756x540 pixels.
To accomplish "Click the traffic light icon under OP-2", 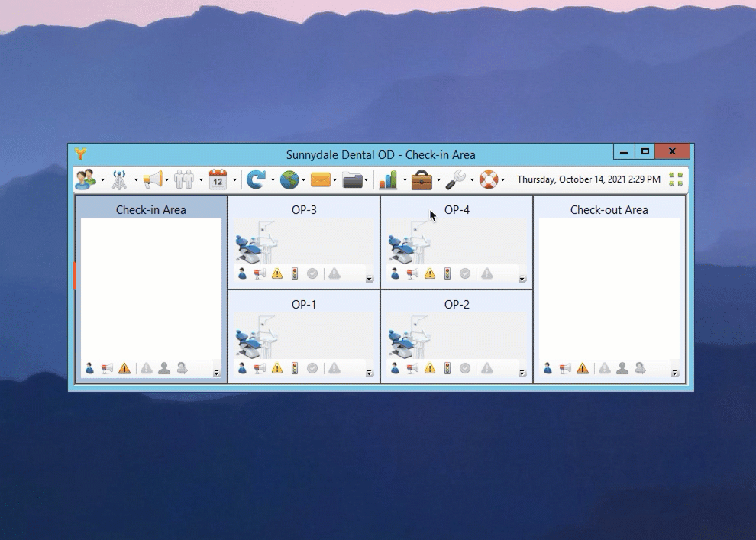I will [447, 368].
